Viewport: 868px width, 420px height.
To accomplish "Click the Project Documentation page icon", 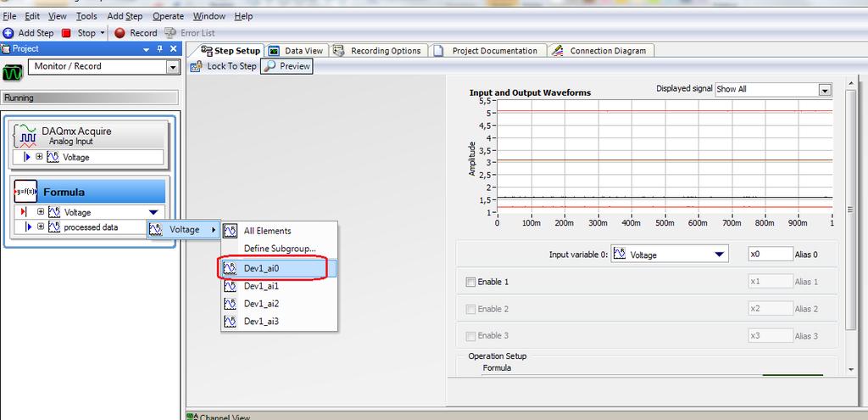I will pyautogui.click(x=438, y=51).
